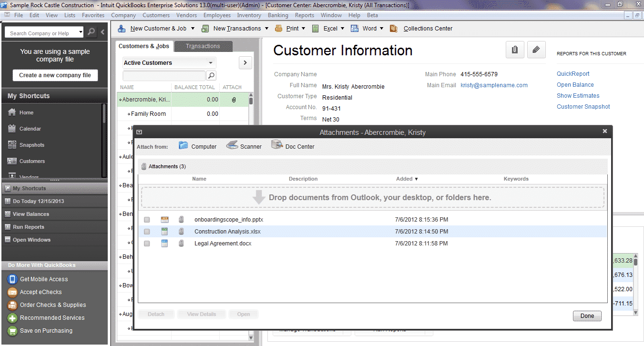The width and height of the screenshot is (644, 346).
Task: Select the Customers & Jobs tab
Action: pos(144,46)
